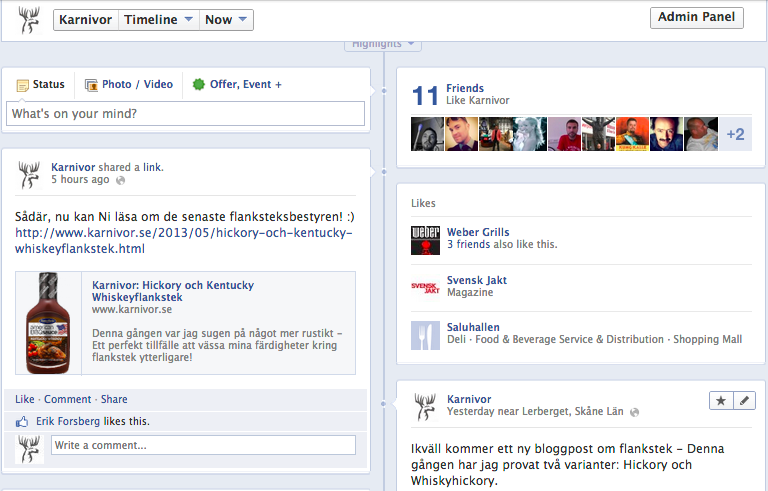Image resolution: width=768 pixels, height=491 pixels.
Task: Click the word link in shared a link
Action: pyautogui.click(x=152, y=167)
